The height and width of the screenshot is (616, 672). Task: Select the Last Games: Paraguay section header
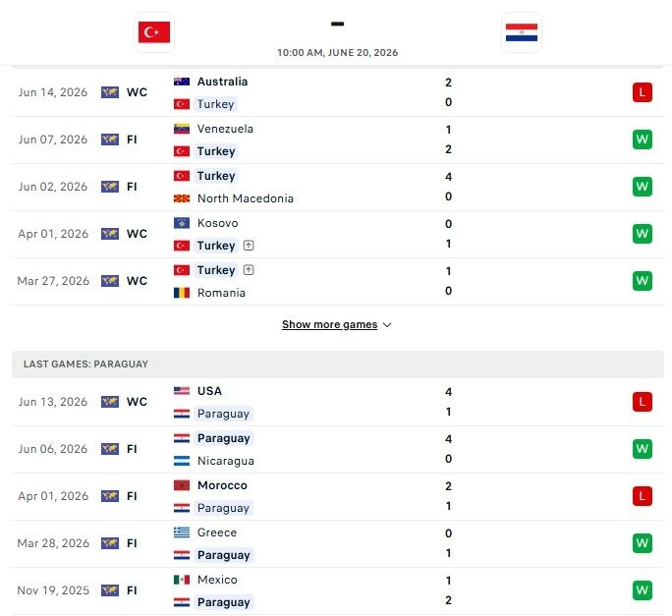pyautogui.click(x=338, y=364)
